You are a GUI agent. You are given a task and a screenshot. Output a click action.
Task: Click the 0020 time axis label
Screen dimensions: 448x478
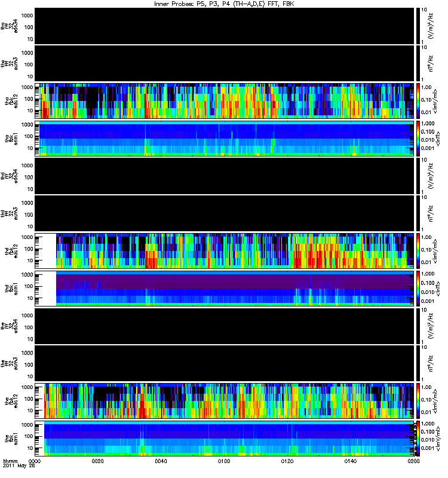coord(97,461)
